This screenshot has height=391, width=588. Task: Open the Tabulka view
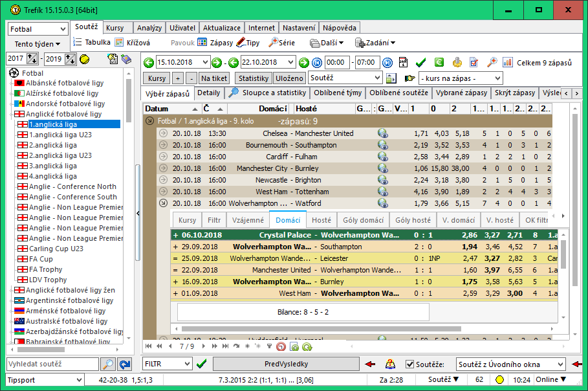pos(92,42)
